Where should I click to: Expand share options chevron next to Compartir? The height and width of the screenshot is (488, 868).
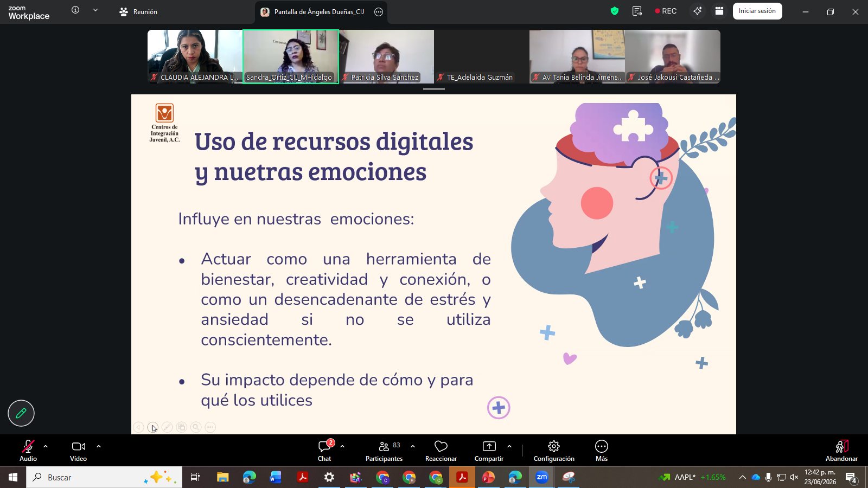click(x=509, y=446)
